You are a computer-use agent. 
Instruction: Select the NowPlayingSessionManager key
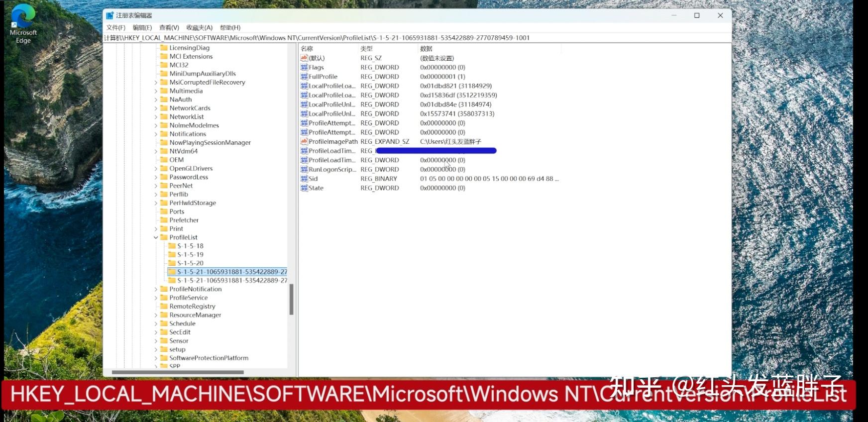pyautogui.click(x=210, y=143)
